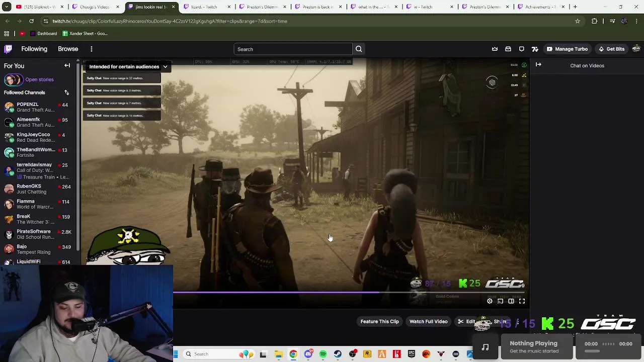Open the Dashboard bookmark
This screenshot has width=644, height=362.
[x=43, y=34]
